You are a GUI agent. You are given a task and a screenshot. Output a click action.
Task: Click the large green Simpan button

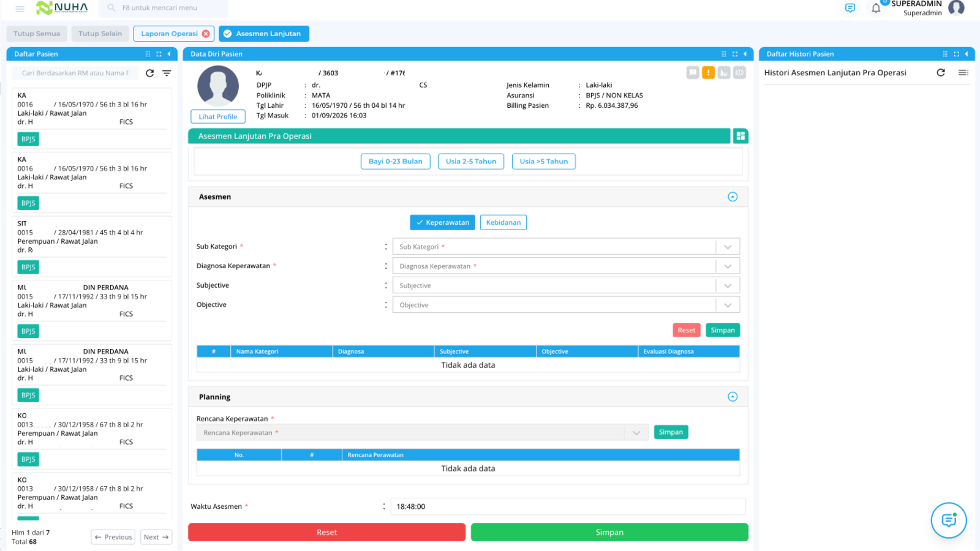(x=609, y=532)
